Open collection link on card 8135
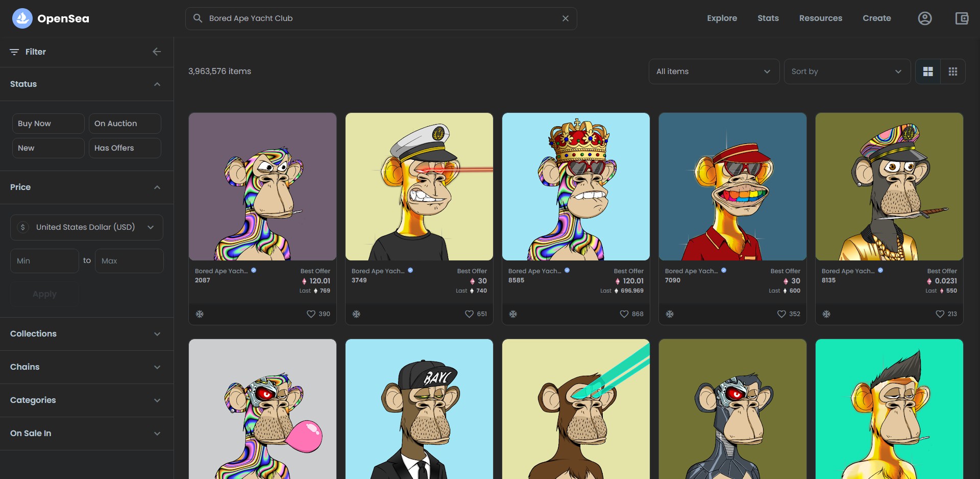Viewport: 980px width, 479px height. click(x=848, y=271)
